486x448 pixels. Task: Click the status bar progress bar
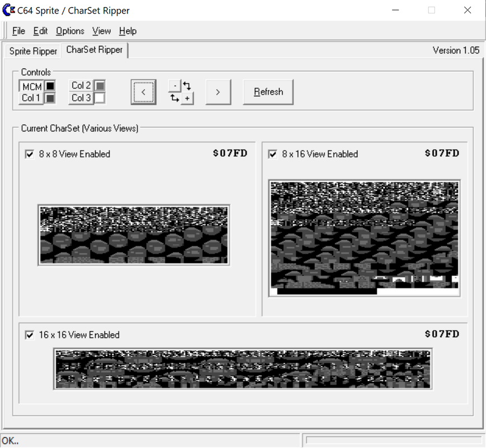pos(394,441)
